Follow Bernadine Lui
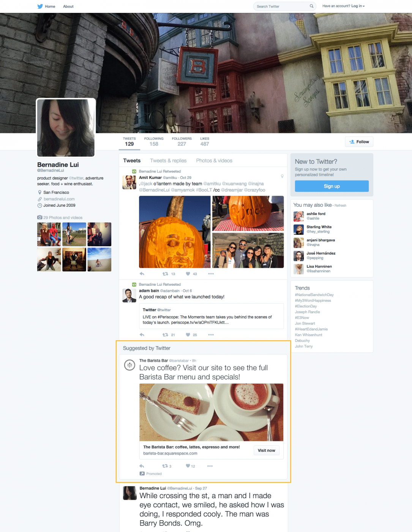This screenshot has width=412, height=532. pyautogui.click(x=359, y=142)
